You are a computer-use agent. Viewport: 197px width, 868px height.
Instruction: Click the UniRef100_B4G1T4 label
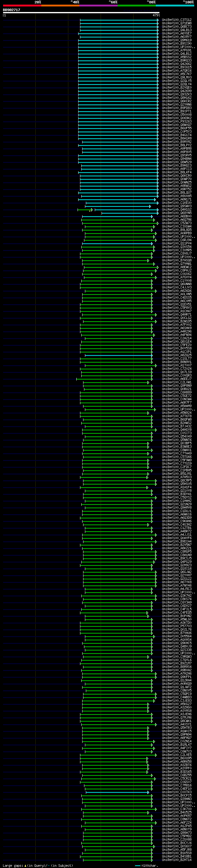click(177, 135)
